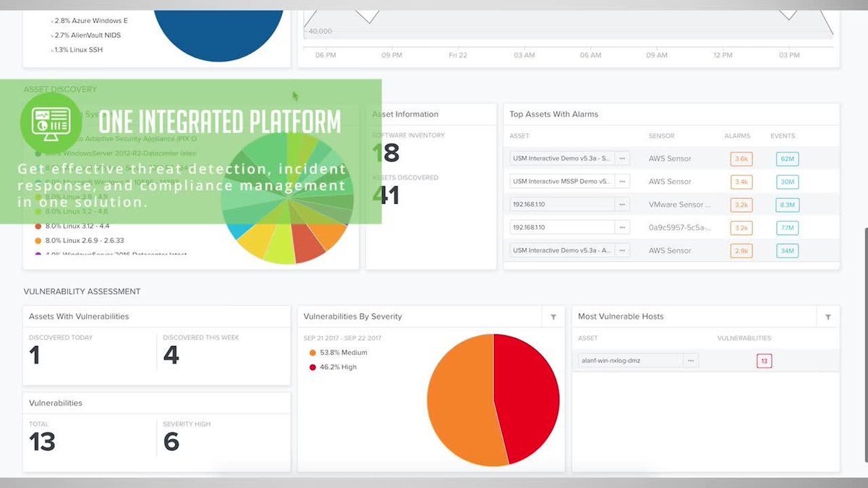Screen dimensions: 868x488
Task: Toggle the 8.0% Linux 2.6.9 - 2.6.33 legend entry
Action: [x=79, y=241]
